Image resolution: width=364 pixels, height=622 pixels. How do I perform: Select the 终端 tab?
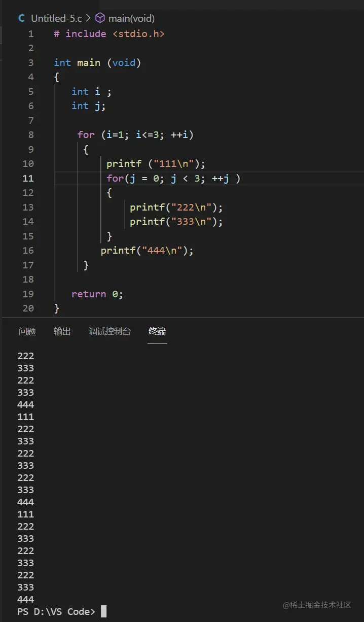(157, 331)
